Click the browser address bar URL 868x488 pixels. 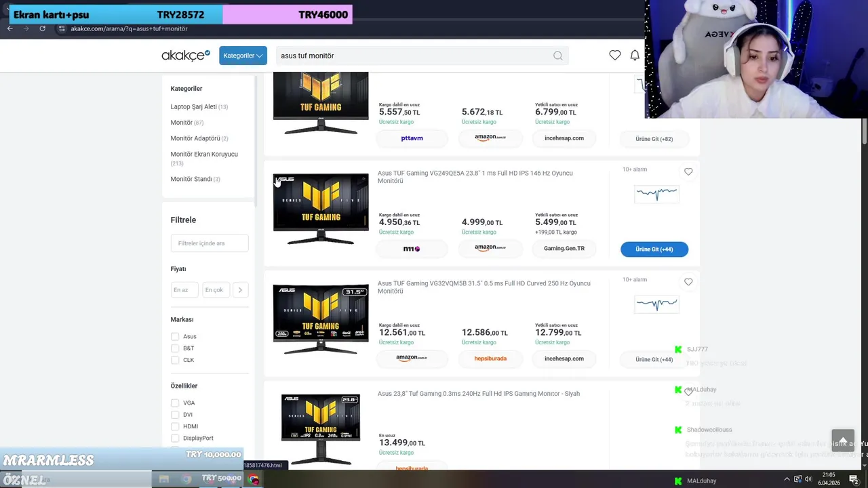[129, 28]
